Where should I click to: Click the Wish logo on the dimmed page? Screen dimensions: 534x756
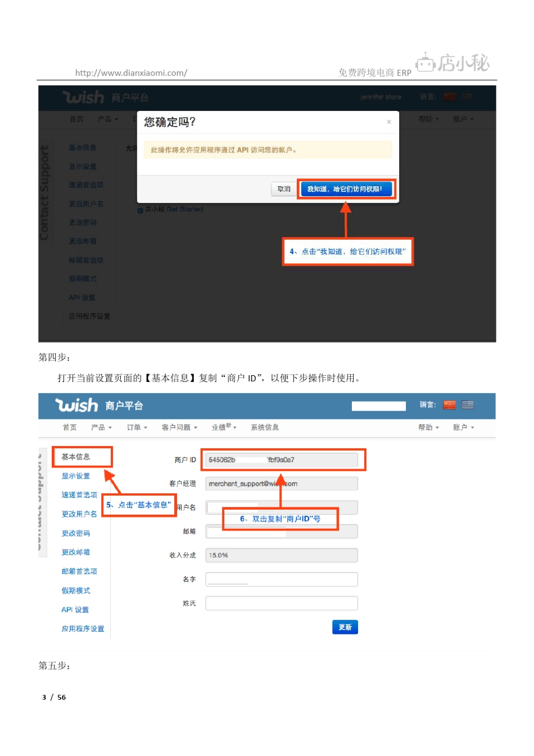83,97
